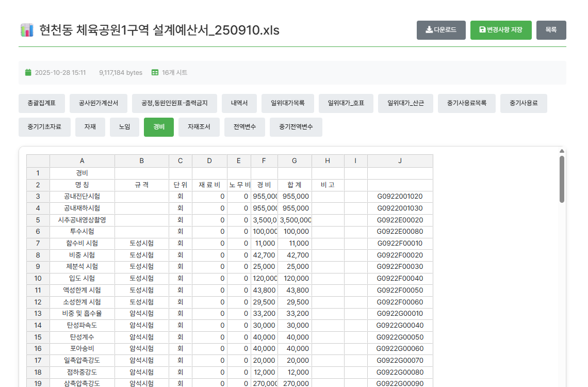Screen dimensions: 588x387
Task: Switch to the 전역변수 sheet tab
Action: pos(244,127)
